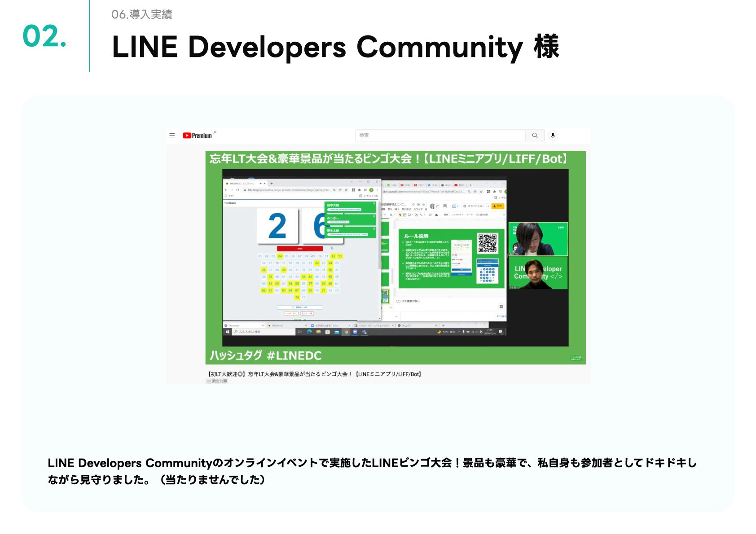Switch to the Messenger browser tab
756x534 pixels.
(x=244, y=325)
